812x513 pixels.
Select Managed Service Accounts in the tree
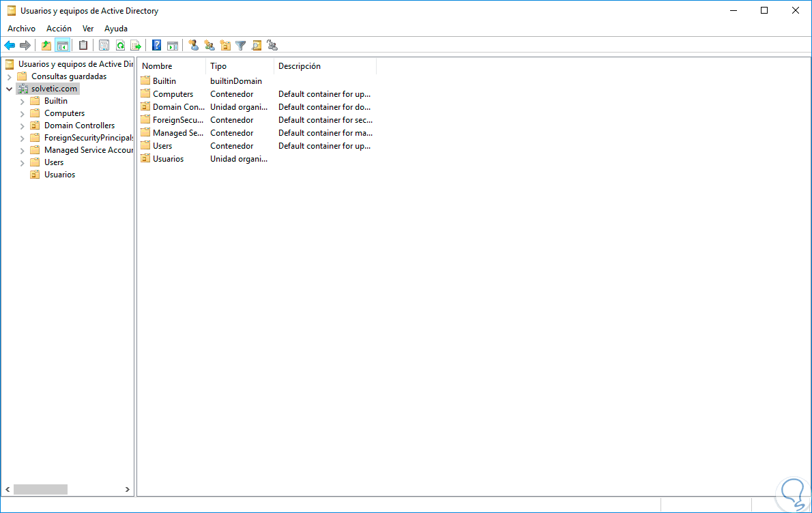88,150
